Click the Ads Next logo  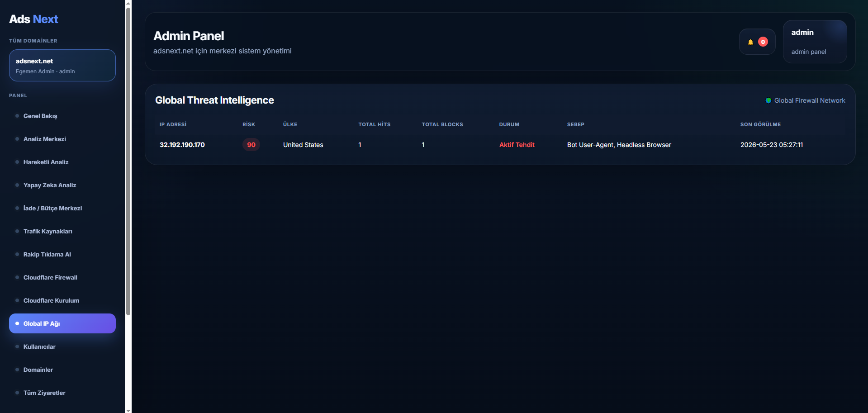[34, 19]
